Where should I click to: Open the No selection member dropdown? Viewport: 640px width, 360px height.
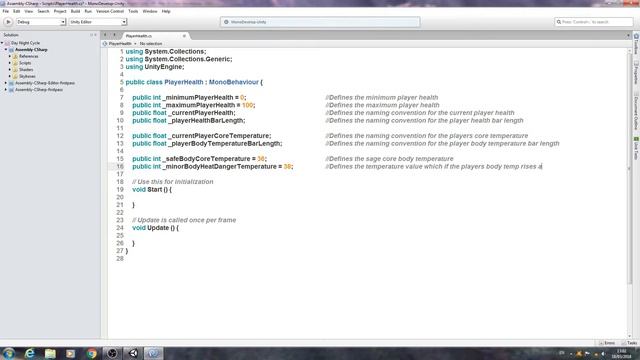click(151, 44)
